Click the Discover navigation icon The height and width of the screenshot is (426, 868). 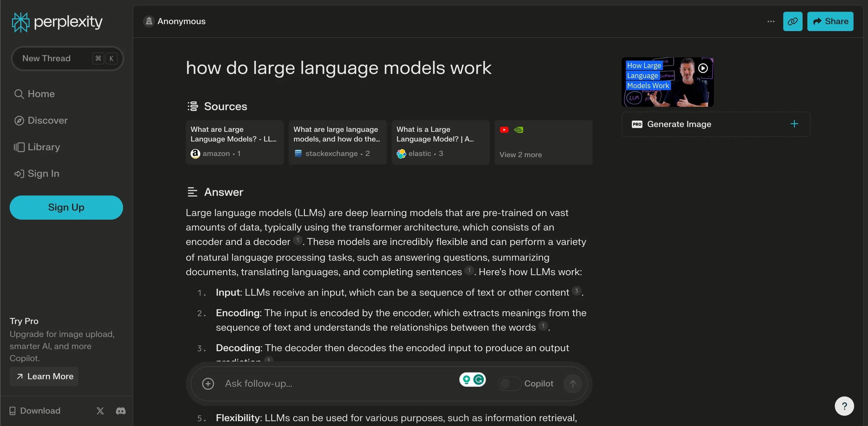click(x=19, y=120)
